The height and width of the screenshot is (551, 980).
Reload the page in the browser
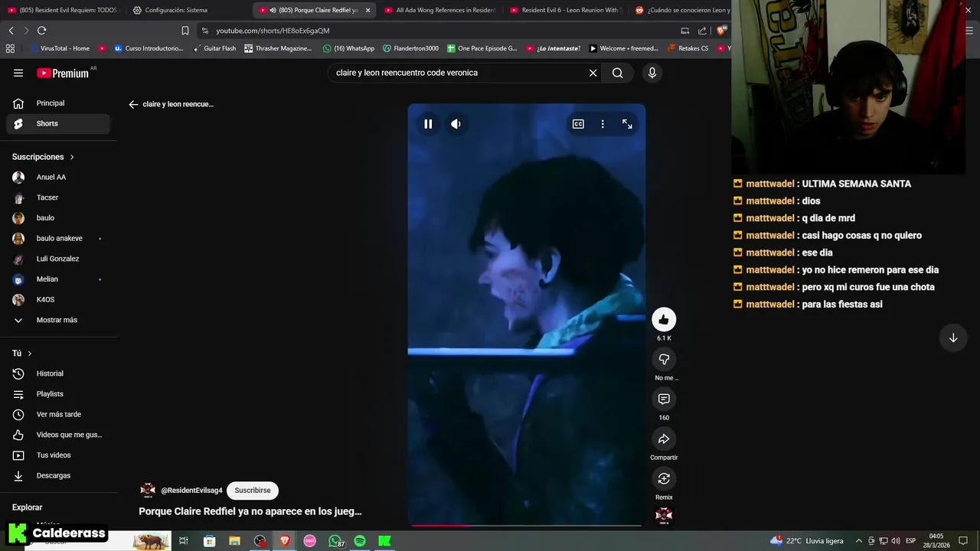coord(41,31)
